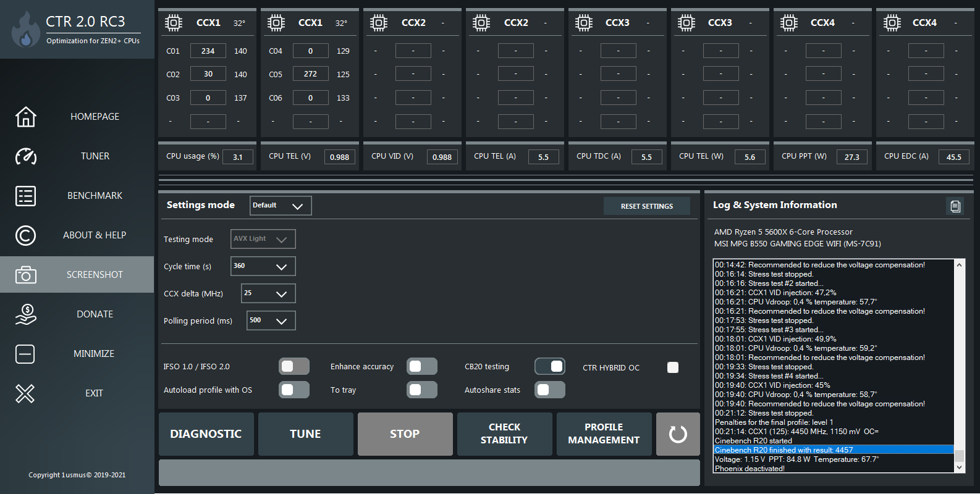Viewport: 980px width, 494px height.
Task: Click the C05 value field 272
Action: tap(310, 74)
